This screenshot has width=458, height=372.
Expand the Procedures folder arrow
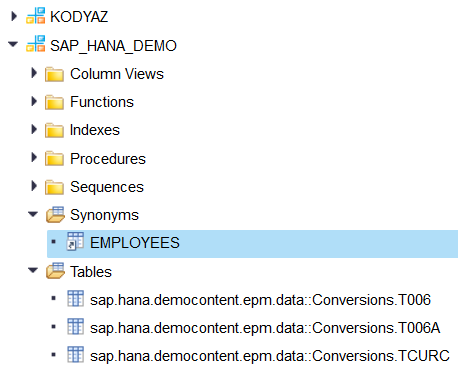click(x=34, y=157)
